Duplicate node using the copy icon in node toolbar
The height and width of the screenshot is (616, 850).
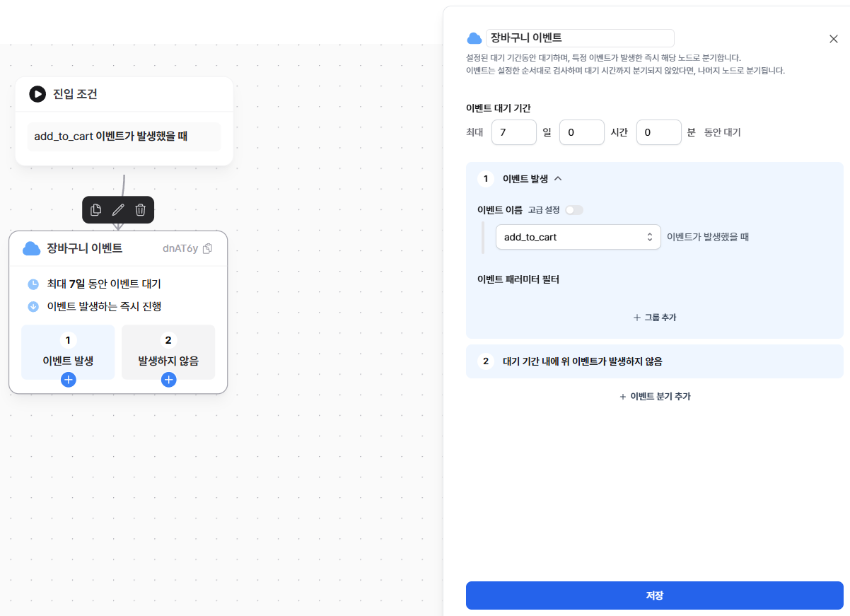point(96,209)
